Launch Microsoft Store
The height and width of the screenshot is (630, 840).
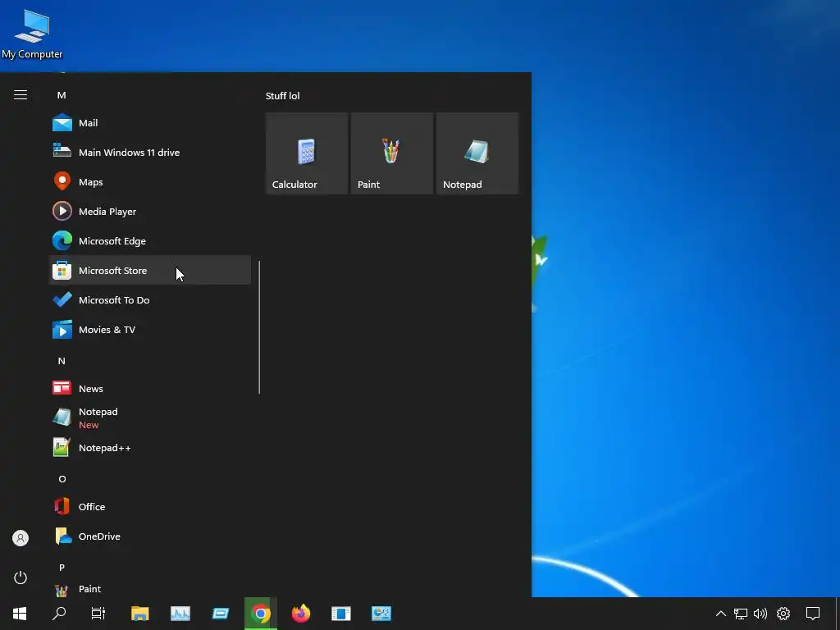(150, 270)
